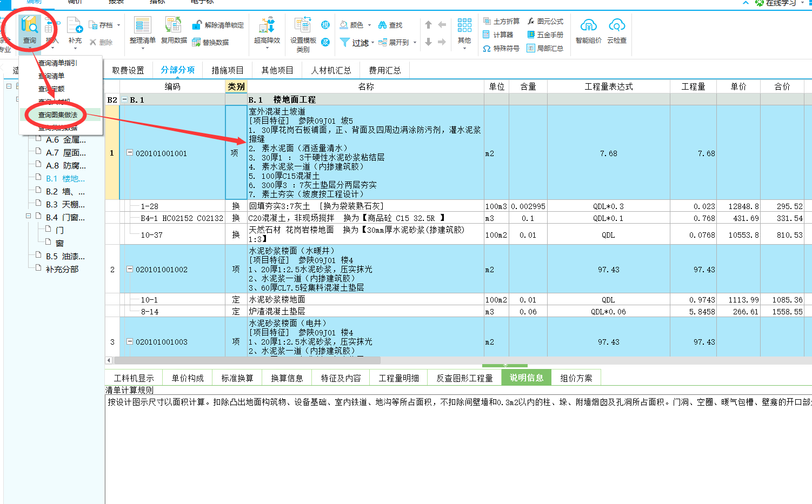Switch to 人材机汇总 tab

pos(331,70)
